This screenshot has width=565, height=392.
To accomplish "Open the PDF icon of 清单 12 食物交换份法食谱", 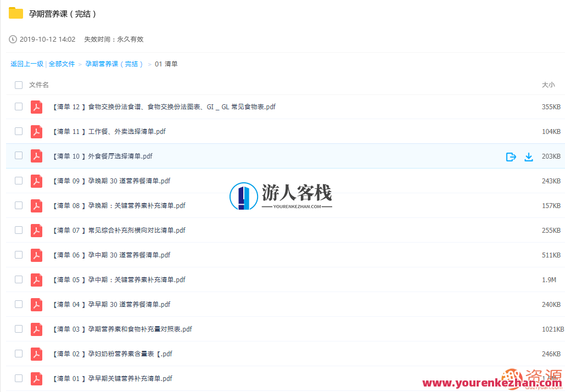I will tap(36, 107).
